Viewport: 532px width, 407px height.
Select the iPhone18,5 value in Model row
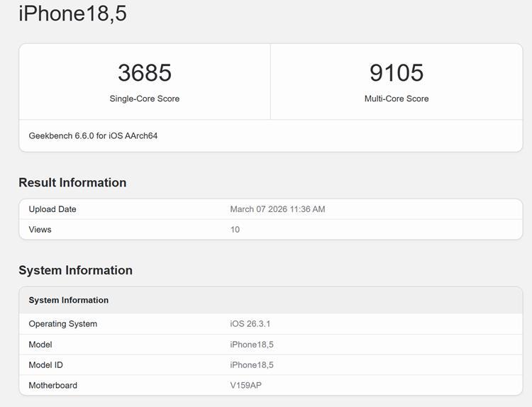click(251, 345)
